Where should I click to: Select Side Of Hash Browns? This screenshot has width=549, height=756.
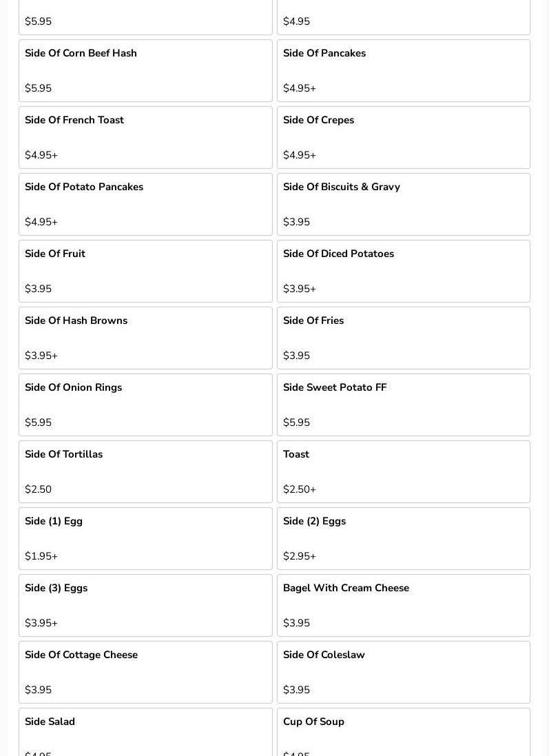coord(145,338)
